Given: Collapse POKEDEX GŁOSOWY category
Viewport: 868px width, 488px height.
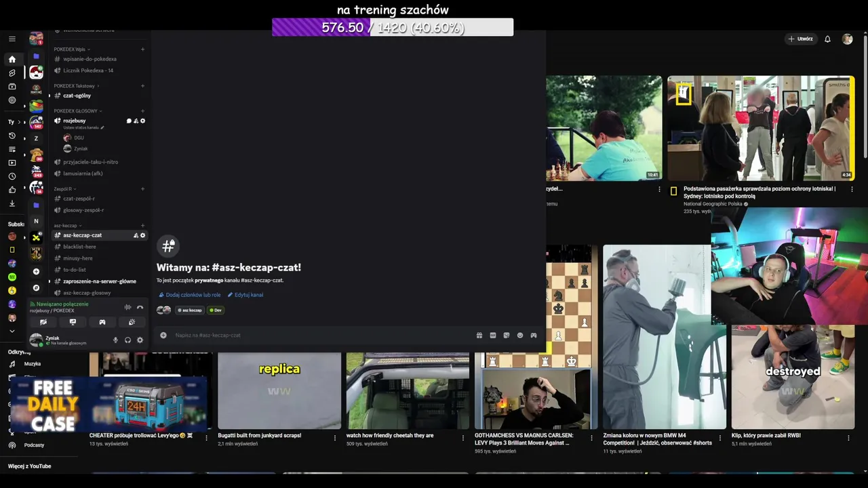Looking at the screenshot, I should coord(78,110).
